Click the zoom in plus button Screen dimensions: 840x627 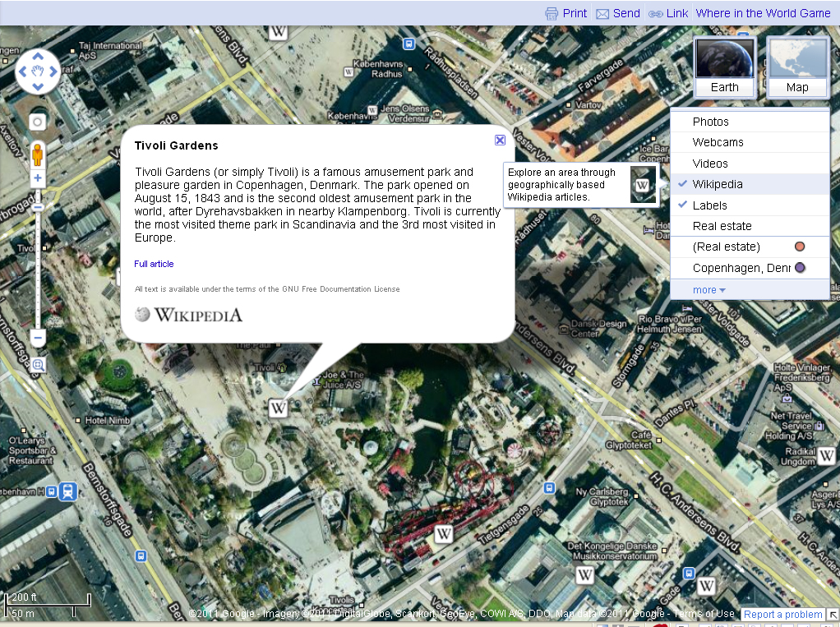point(38,177)
